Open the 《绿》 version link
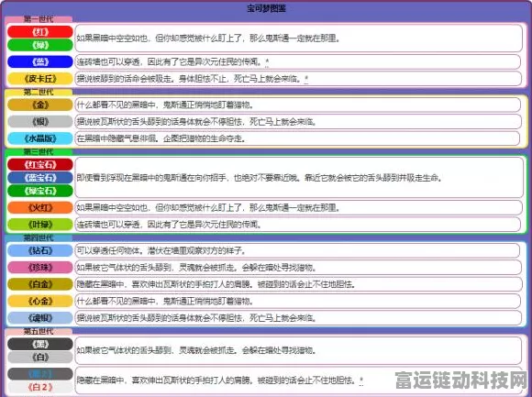The height and width of the screenshot is (397, 532). [x=40, y=45]
